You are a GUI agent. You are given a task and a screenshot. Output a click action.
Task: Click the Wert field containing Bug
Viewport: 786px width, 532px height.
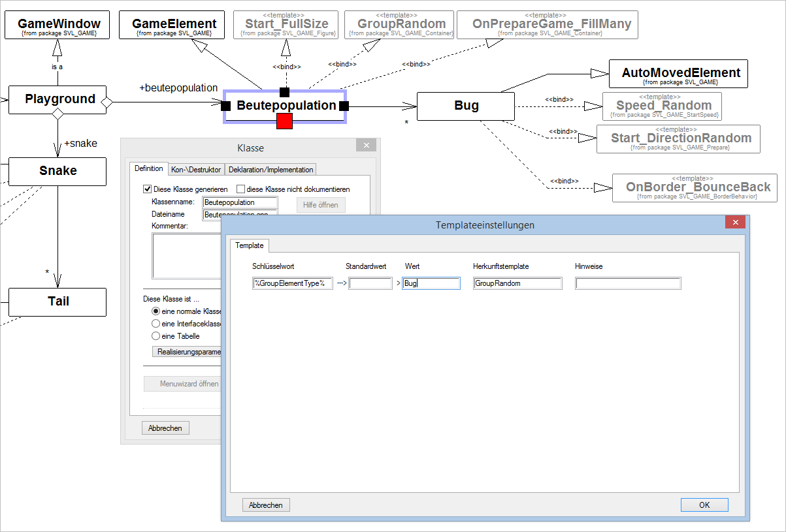431,283
